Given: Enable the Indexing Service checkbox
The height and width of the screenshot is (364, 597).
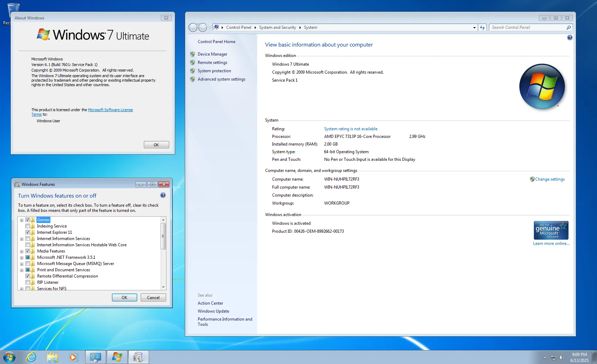Looking at the screenshot, I should [x=27, y=226].
